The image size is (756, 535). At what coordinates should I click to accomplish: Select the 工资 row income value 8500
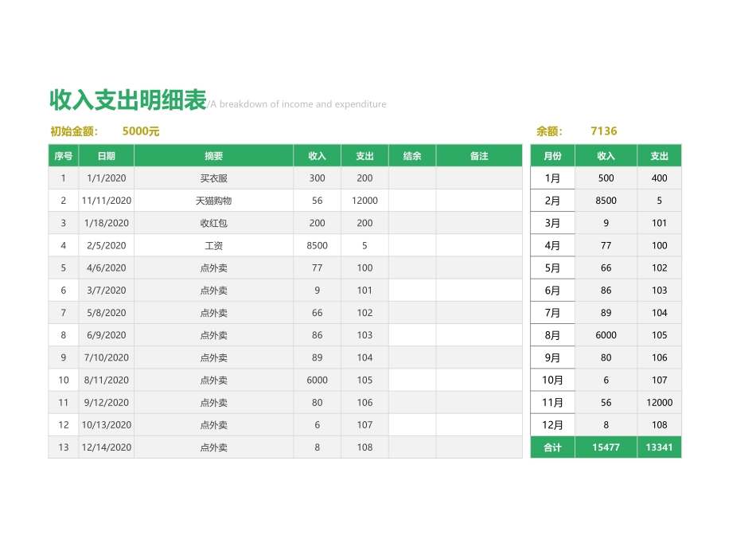(x=317, y=245)
